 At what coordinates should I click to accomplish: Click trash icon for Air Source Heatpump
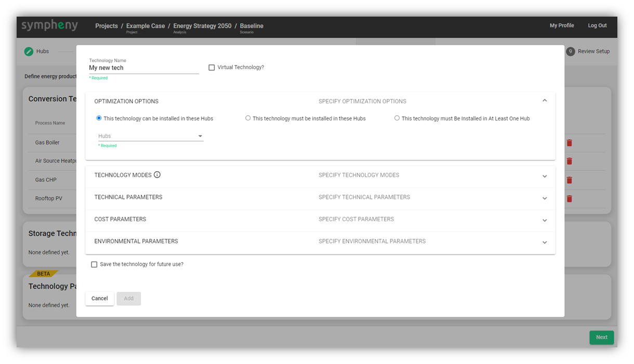click(569, 161)
